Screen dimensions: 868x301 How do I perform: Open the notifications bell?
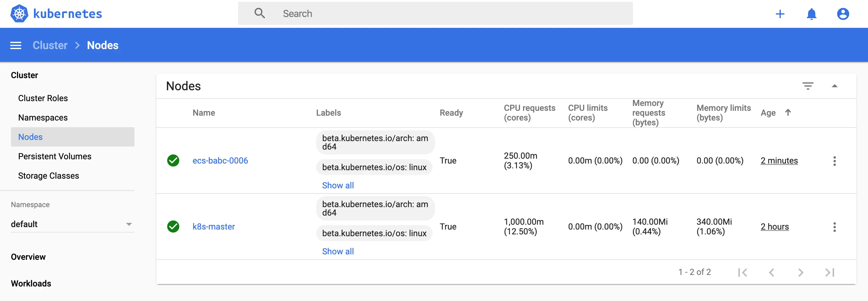pos(811,14)
